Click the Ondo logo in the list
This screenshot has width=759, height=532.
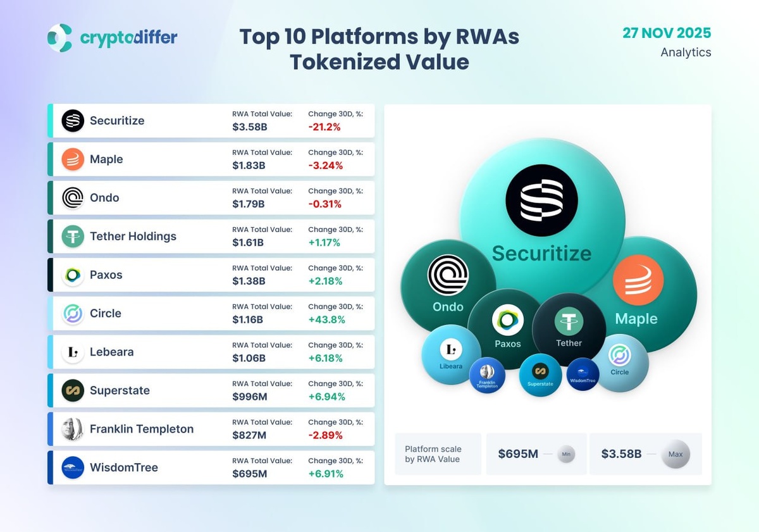click(x=73, y=198)
